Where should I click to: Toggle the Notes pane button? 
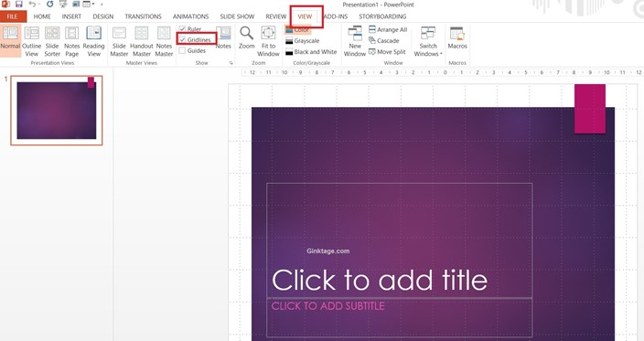point(223,38)
